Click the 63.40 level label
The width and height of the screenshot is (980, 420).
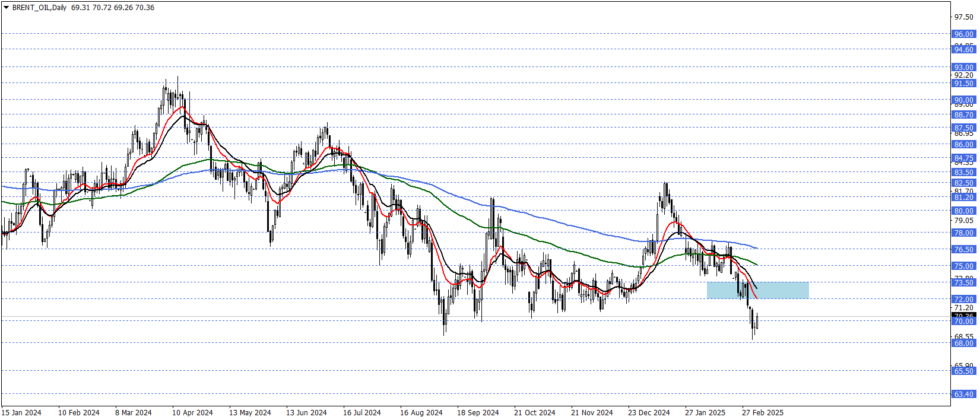pos(963,394)
